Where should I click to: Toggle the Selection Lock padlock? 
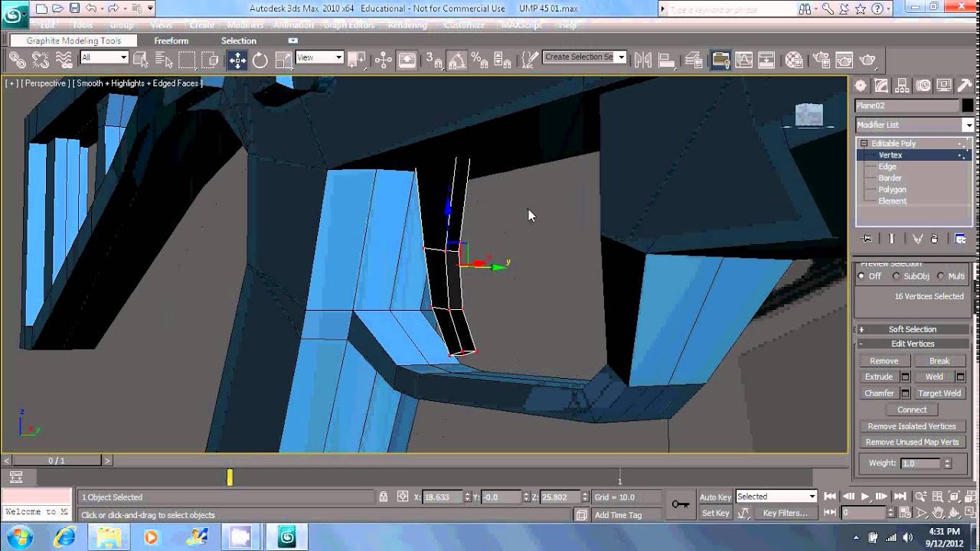coord(383,497)
